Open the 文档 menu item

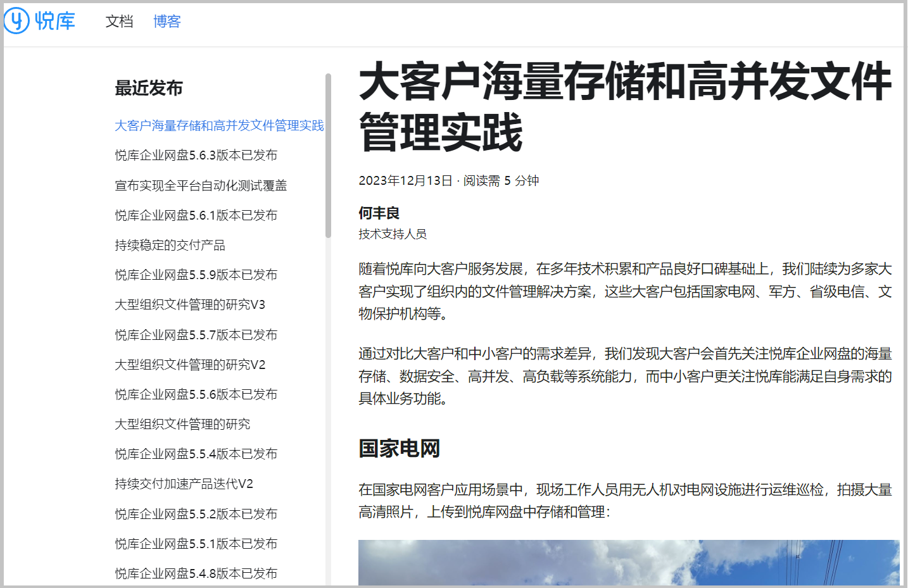(x=119, y=22)
